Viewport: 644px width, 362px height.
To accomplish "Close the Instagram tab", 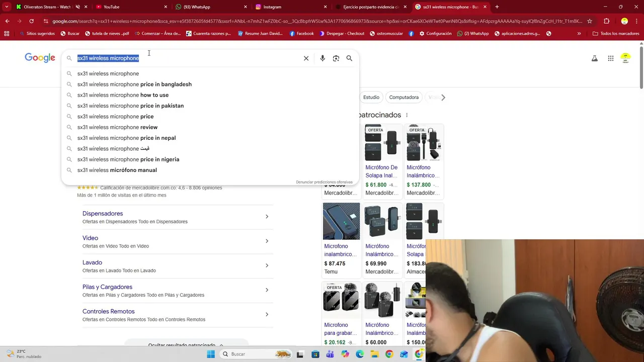I will pos(325,7).
